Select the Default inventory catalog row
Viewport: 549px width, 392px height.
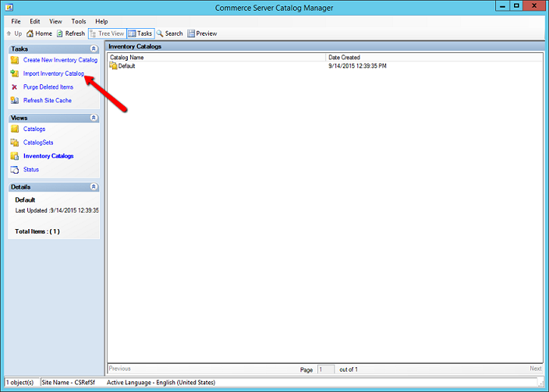pos(126,66)
